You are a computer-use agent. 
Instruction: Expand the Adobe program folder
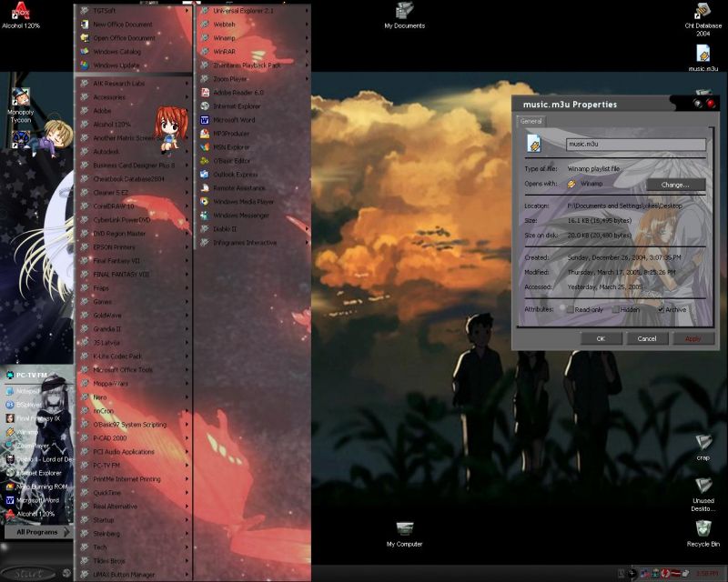click(134, 110)
